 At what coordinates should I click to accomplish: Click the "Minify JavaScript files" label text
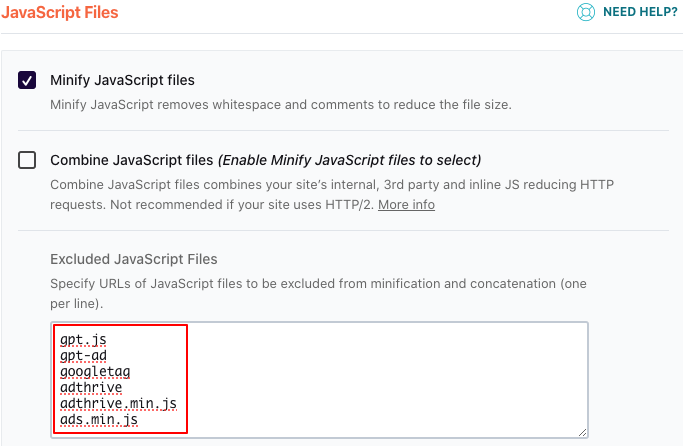point(122,80)
